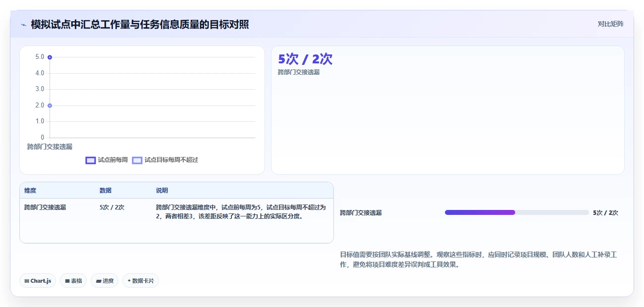Click the y-axis label 1.0
The image size is (644, 307).
[40, 121]
